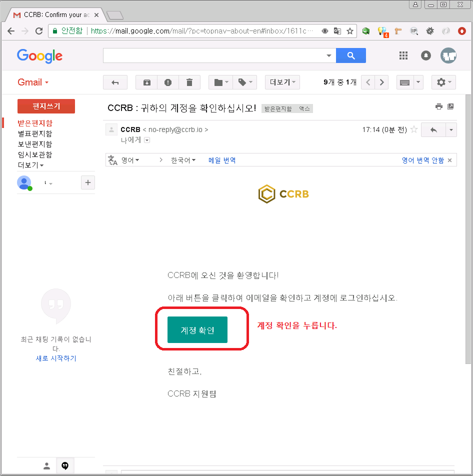Reload the page with refresh icon
The width and height of the screenshot is (473, 476).
[39, 31]
